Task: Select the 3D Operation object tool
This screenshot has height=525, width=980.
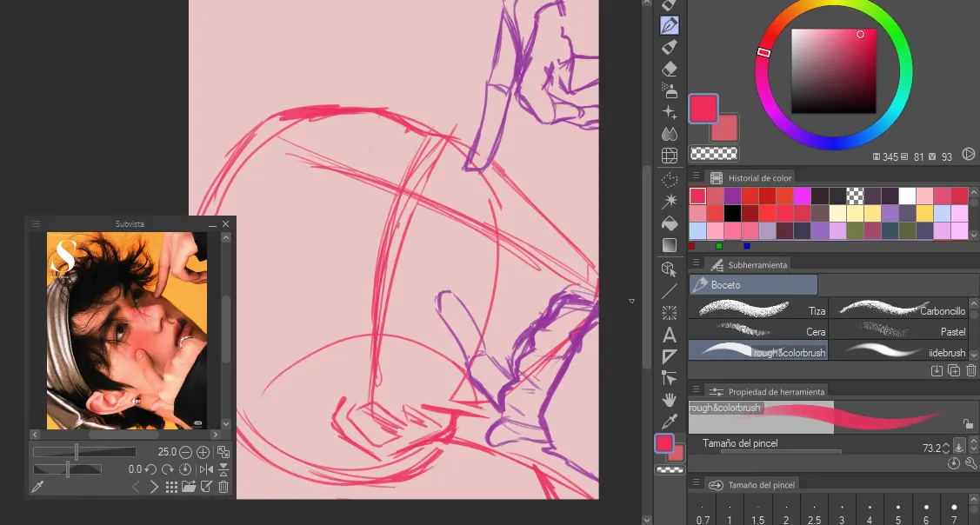Action: click(670, 269)
